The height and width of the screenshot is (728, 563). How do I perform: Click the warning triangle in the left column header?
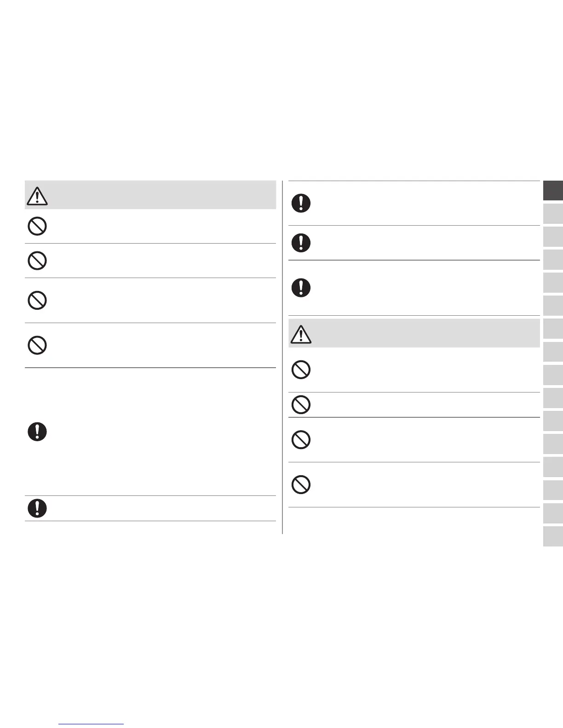click(x=37, y=196)
